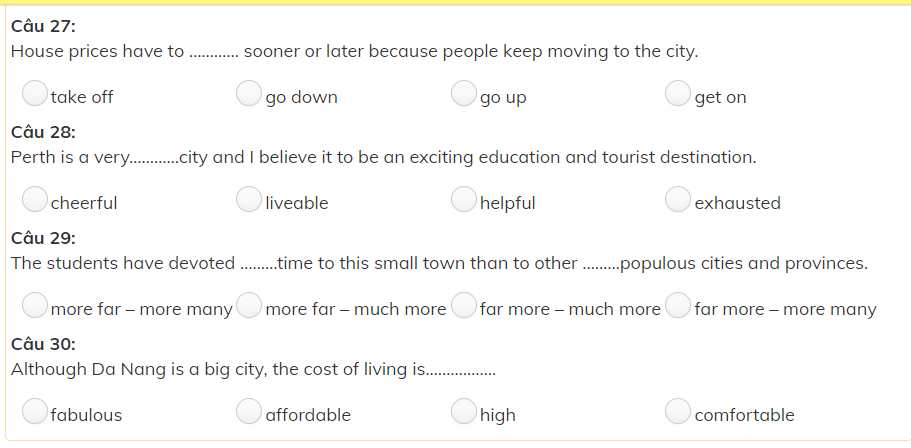Click the 'Câu 28:' question heading
The image size is (911, 448).
pyautogui.click(x=43, y=132)
